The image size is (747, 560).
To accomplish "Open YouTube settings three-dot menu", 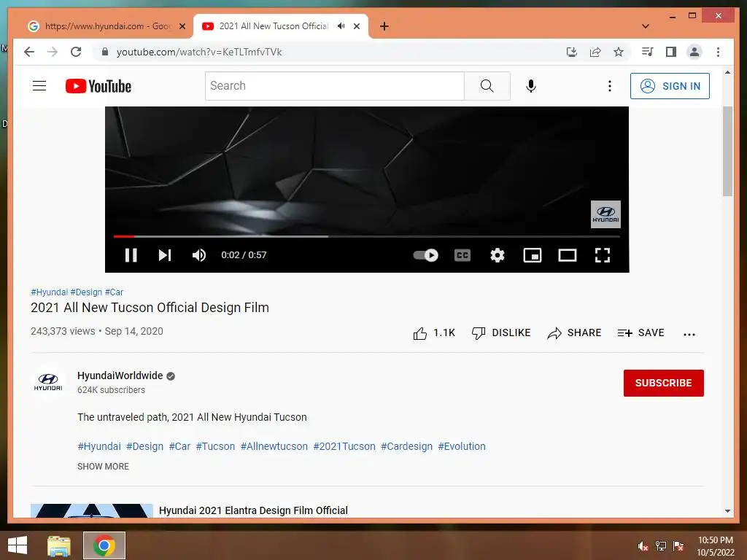I will point(609,86).
